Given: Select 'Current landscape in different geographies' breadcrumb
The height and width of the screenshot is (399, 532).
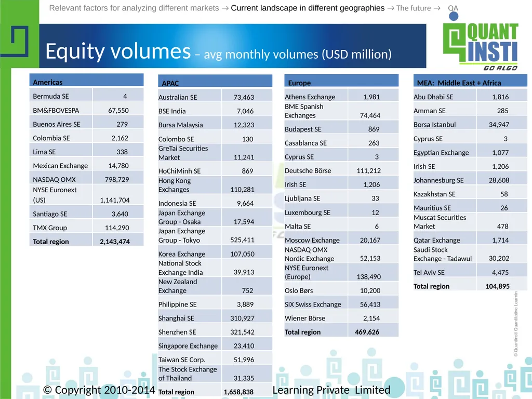Looking at the screenshot, I should coord(308,8).
